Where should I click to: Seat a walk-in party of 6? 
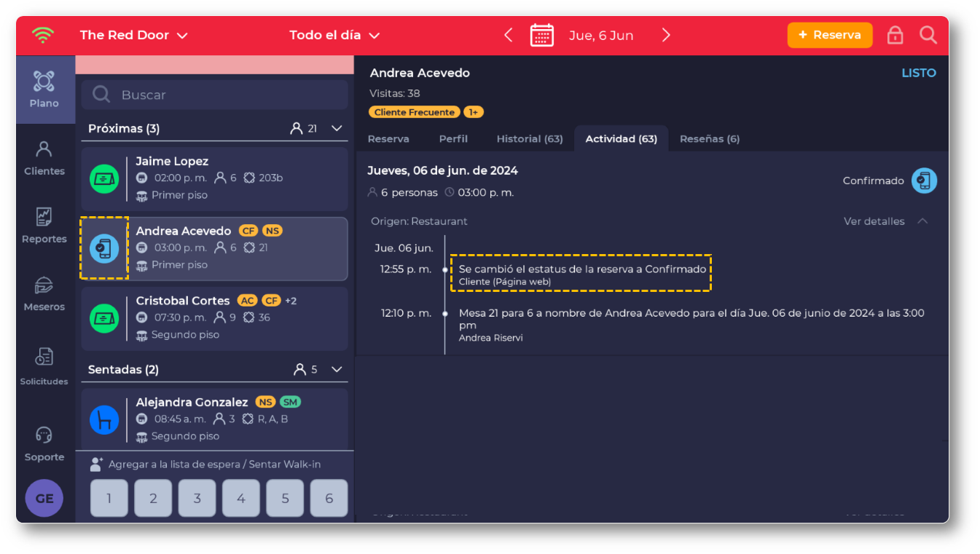(x=329, y=499)
